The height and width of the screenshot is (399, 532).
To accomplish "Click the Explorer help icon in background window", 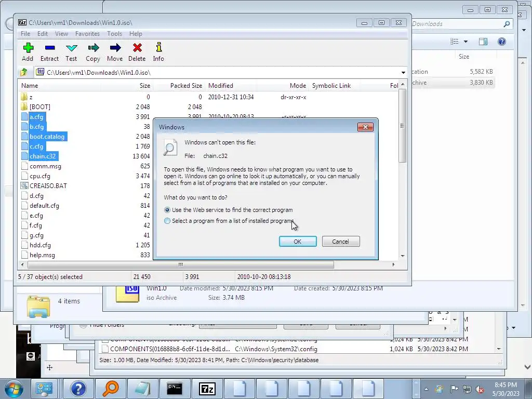I will coord(502,42).
